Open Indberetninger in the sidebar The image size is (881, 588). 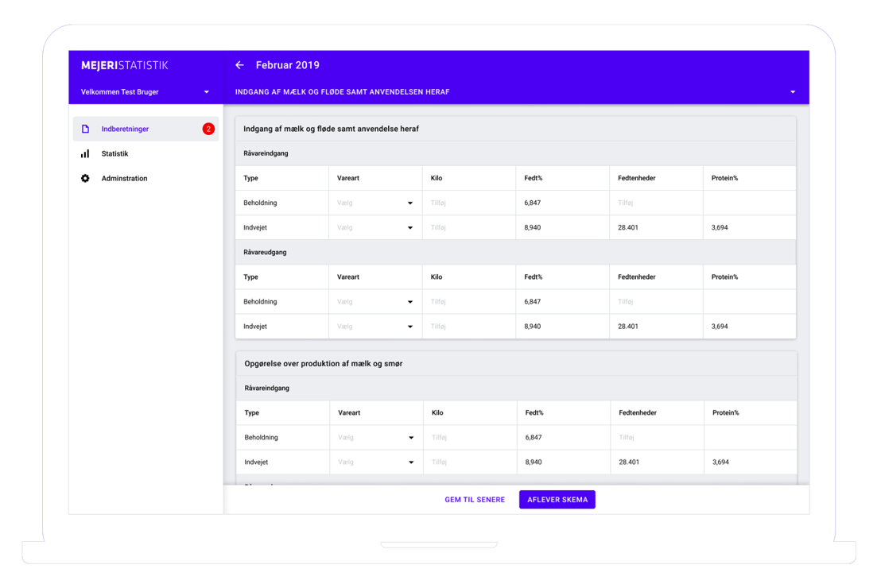coord(146,130)
